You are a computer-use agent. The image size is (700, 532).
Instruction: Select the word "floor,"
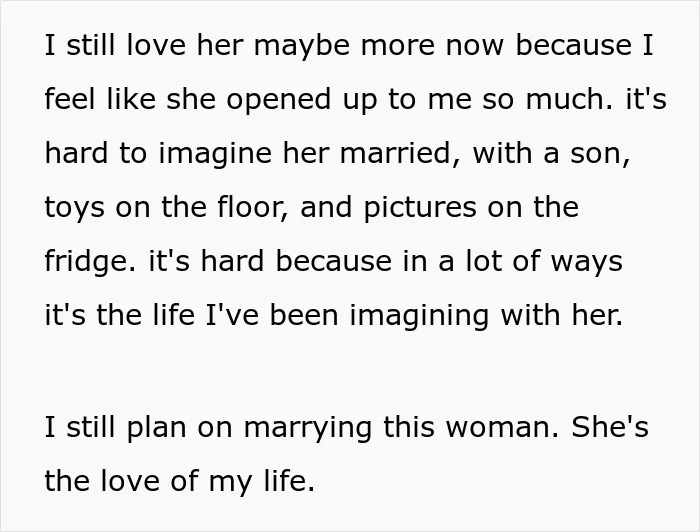point(254,207)
